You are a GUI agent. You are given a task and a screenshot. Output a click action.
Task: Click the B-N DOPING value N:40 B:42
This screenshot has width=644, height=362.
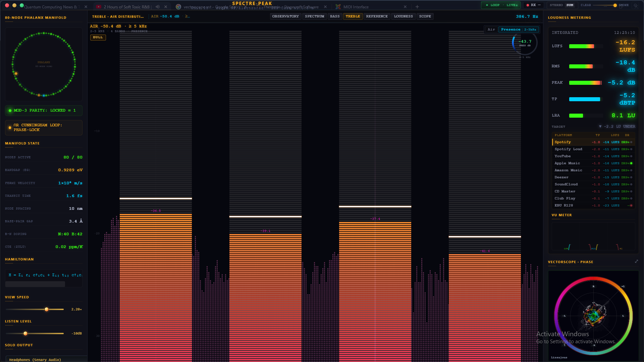click(x=70, y=234)
